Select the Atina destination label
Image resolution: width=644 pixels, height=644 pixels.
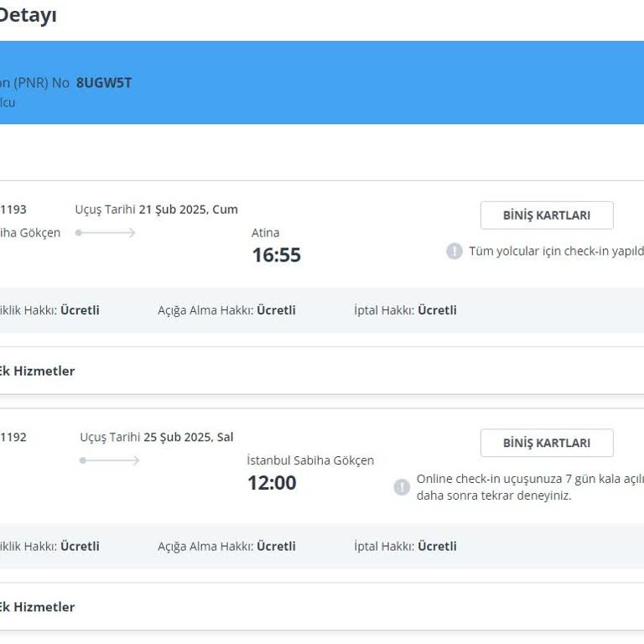point(266,232)
